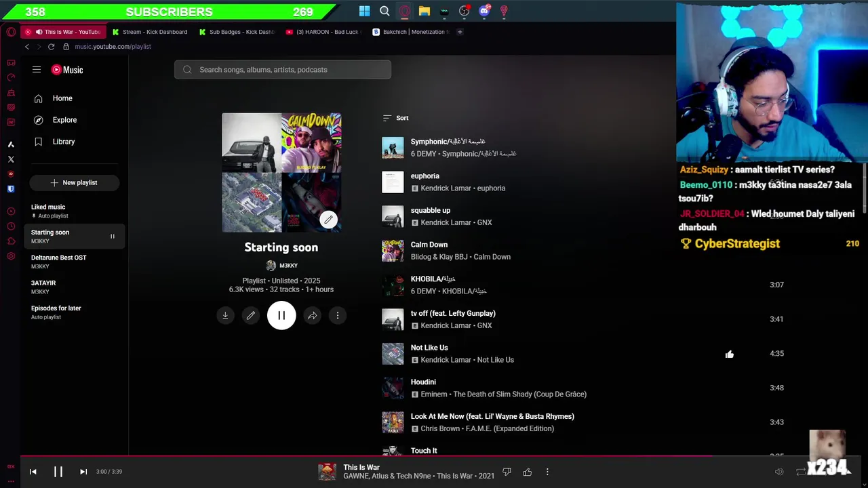Viewport: 868px width, 488px height.
Task: Open Discord from the taskbar
Action: 484,11
